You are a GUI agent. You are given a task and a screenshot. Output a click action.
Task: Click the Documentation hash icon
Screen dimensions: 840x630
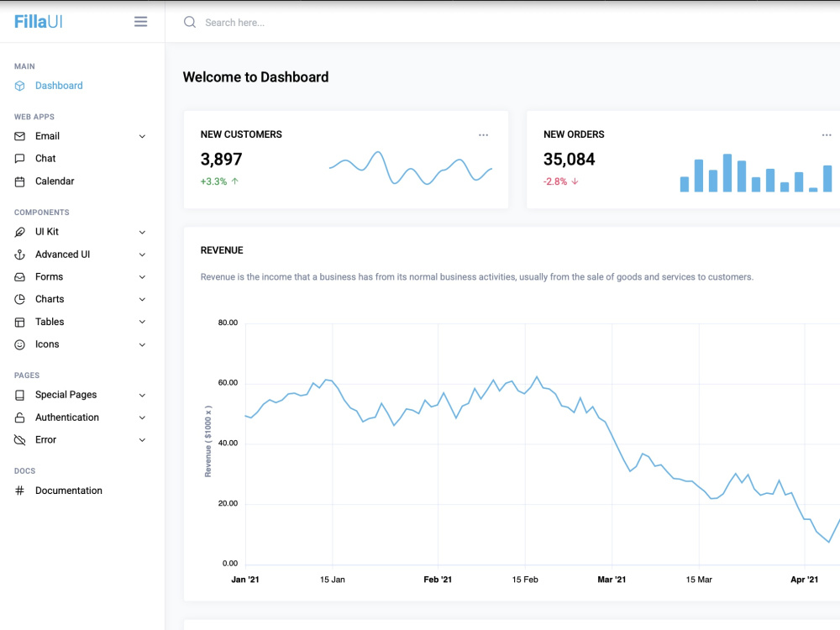click(20, 491)
